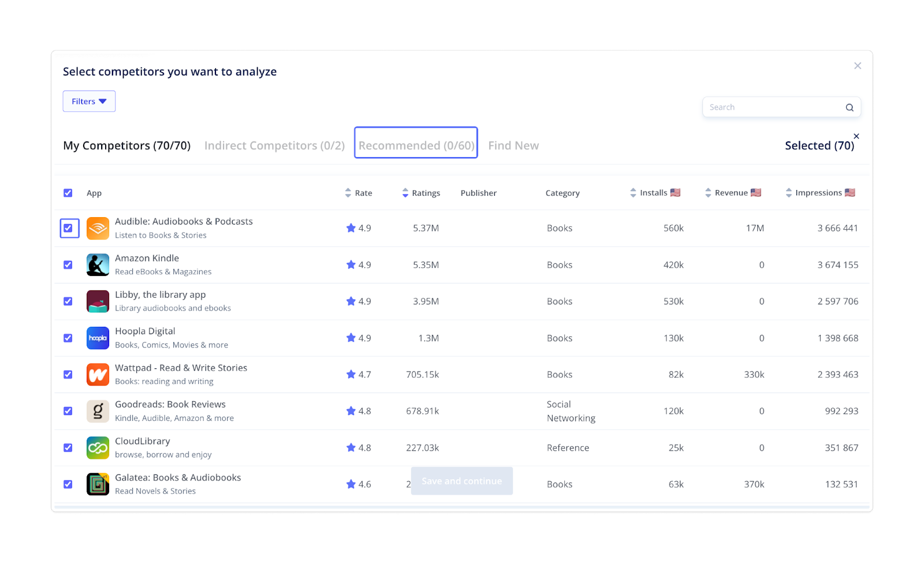Open the CloudLibrary app icon
Screen dimensions: 924x564
pyautogui.click(x=98, y=448)
